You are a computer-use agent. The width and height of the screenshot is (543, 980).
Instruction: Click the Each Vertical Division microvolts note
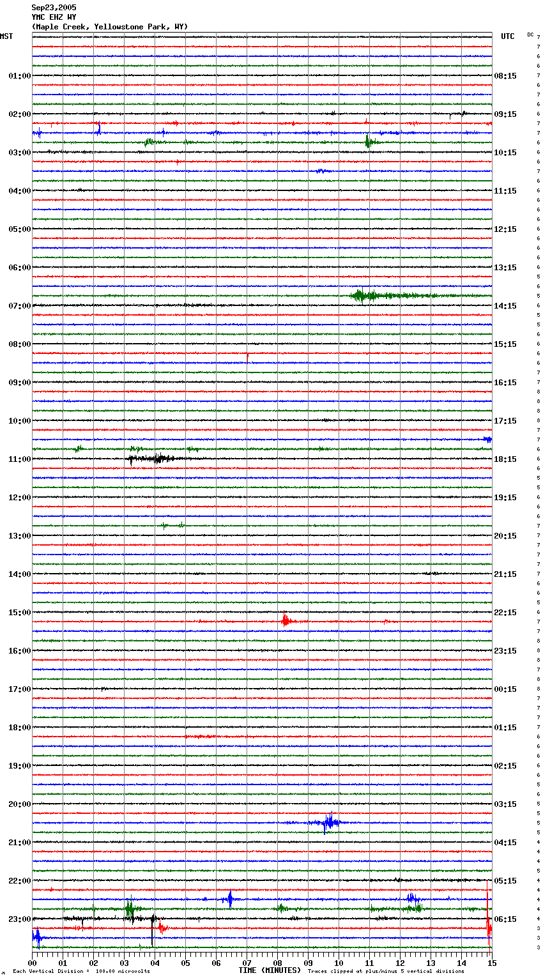tap(81, 971)
